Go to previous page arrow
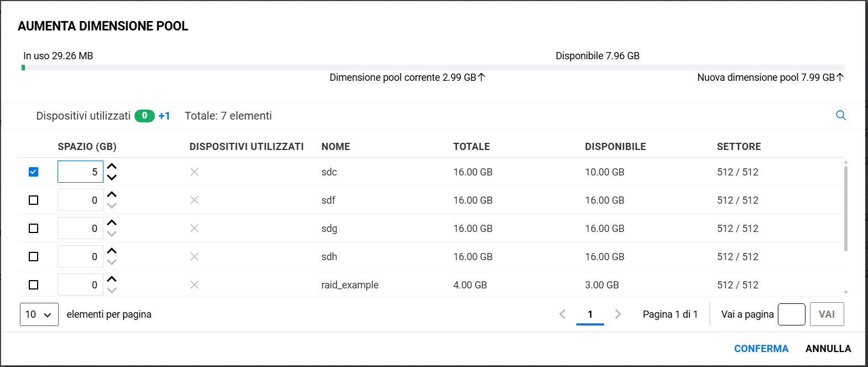Image resolution: width=868 pixels, height=367 pixels. point(563,314)
